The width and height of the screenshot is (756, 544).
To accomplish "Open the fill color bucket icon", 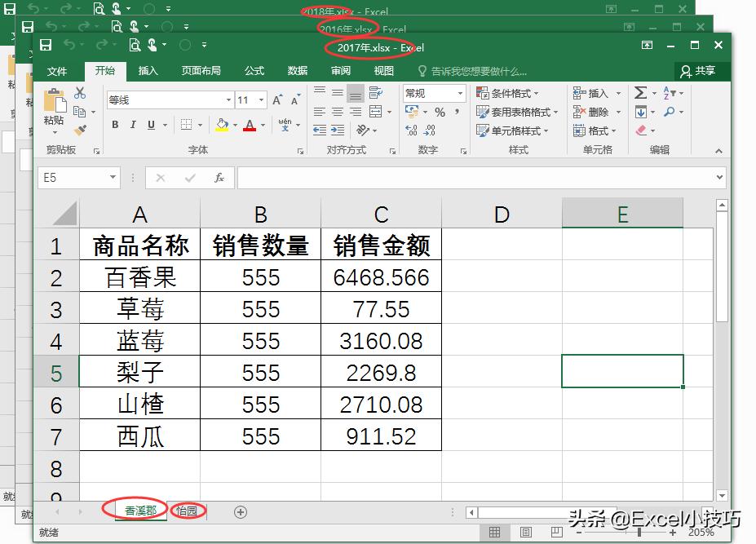I will click(x=222, y=125).
